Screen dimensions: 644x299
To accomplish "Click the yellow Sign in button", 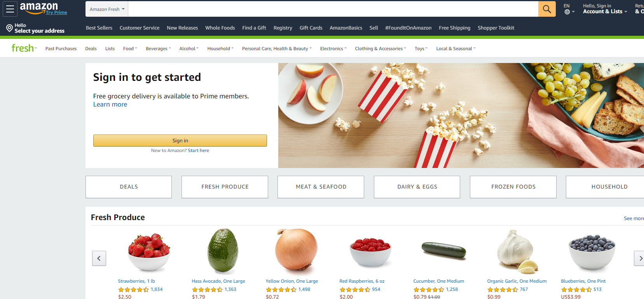I will [x=180, y=140].
